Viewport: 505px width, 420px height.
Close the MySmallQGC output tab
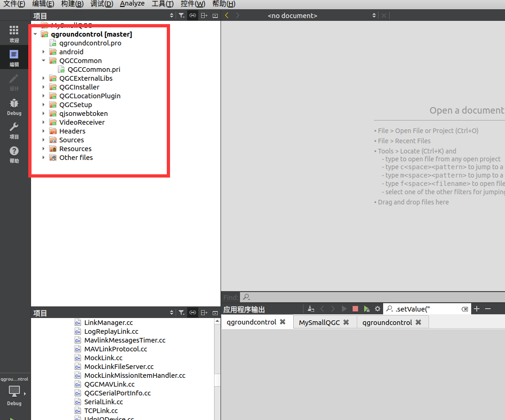(346, 322)
